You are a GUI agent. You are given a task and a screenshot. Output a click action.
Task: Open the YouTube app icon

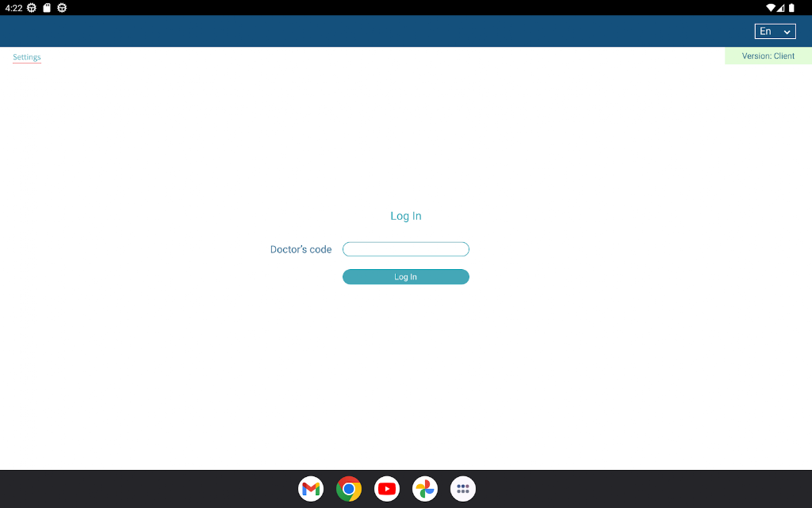click(x=387, y=489)
